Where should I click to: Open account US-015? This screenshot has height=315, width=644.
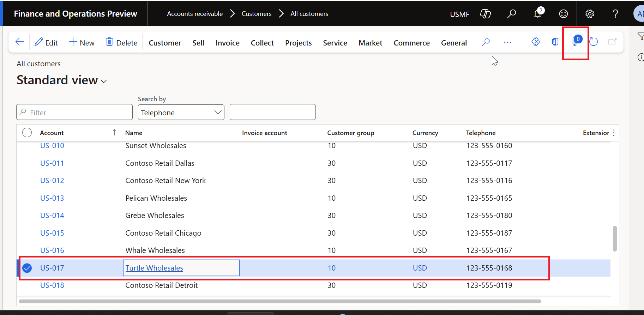52,233
